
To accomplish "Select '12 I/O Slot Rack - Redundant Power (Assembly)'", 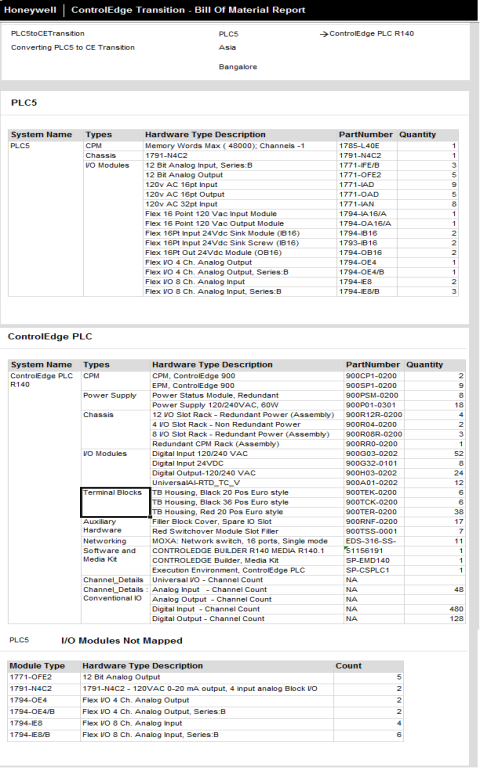I will click(243, 415).
